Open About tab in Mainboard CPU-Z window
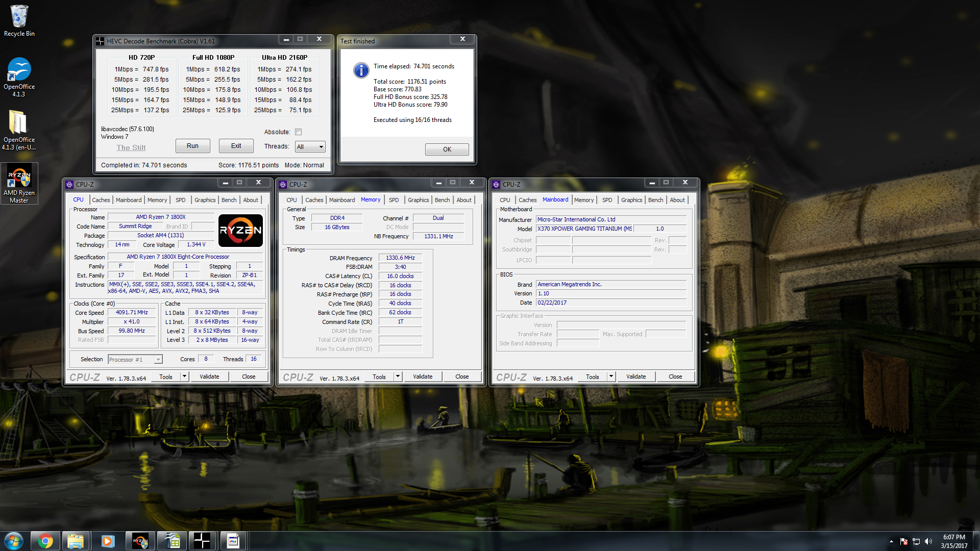Image resolution: width=980 pixels, height=551 pixels. [x=677, y=200]
